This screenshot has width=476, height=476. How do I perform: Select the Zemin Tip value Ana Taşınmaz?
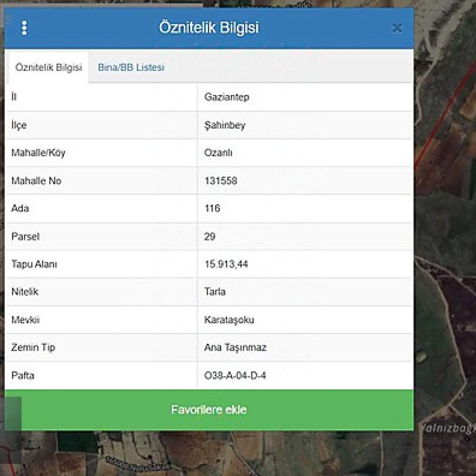point(235,347)
